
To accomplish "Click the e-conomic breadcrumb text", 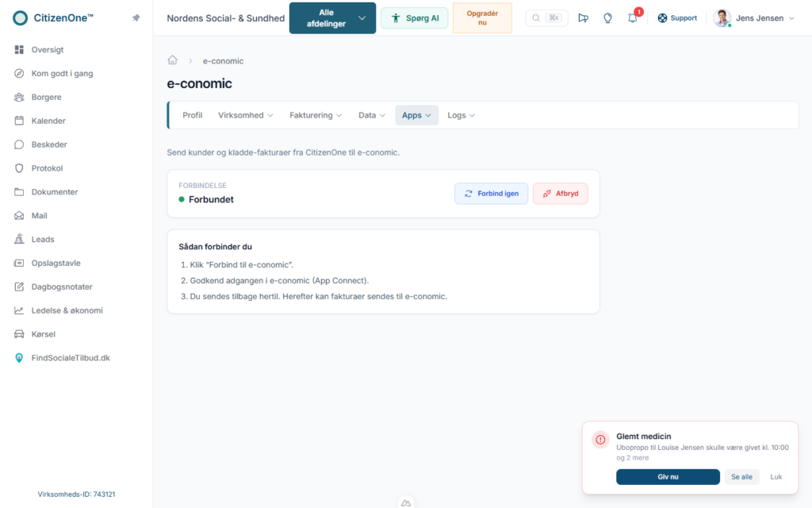I will point(223,60).
